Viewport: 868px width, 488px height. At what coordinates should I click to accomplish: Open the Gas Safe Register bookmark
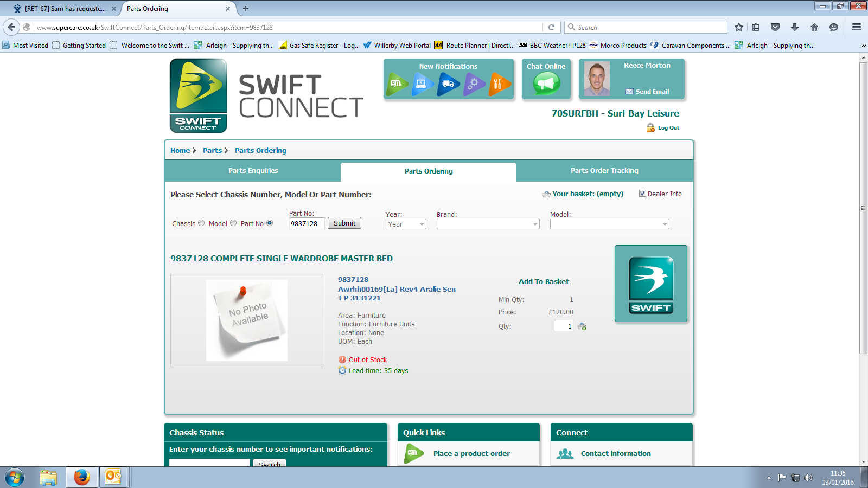pos(320,46)
